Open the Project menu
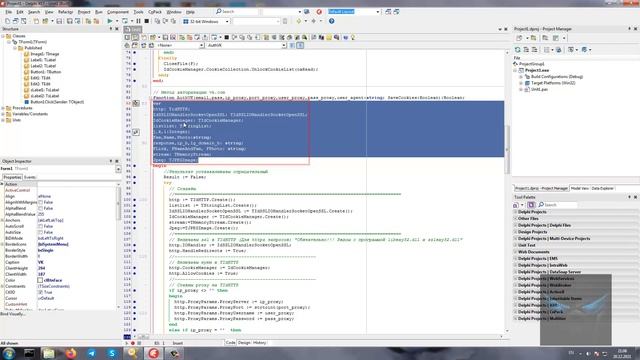The image size is (640, 360). [x=84, y=12]
